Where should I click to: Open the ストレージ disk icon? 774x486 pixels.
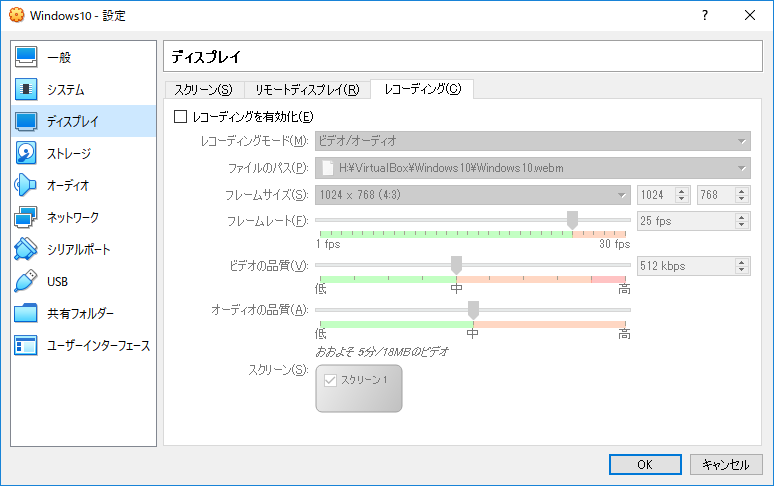26,153
